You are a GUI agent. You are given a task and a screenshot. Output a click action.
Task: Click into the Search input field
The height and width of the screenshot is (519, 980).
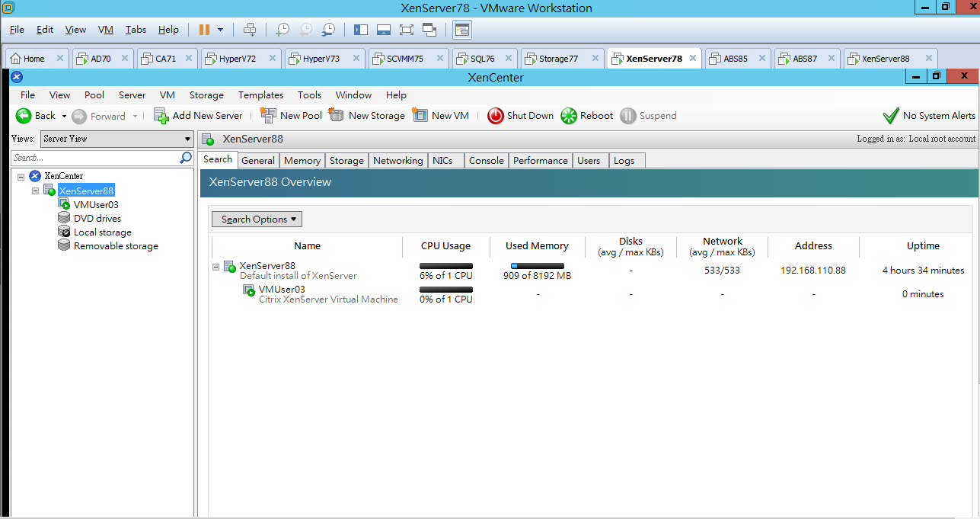(x=95, y=158)
